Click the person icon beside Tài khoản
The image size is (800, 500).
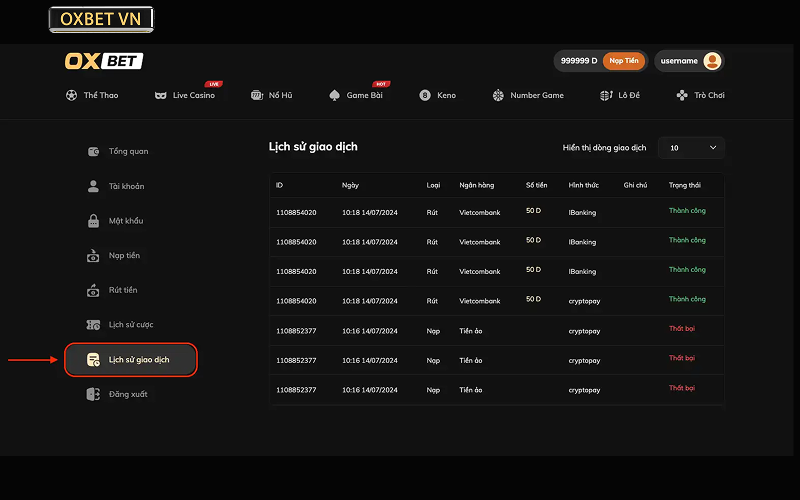[x=93, y=186]
